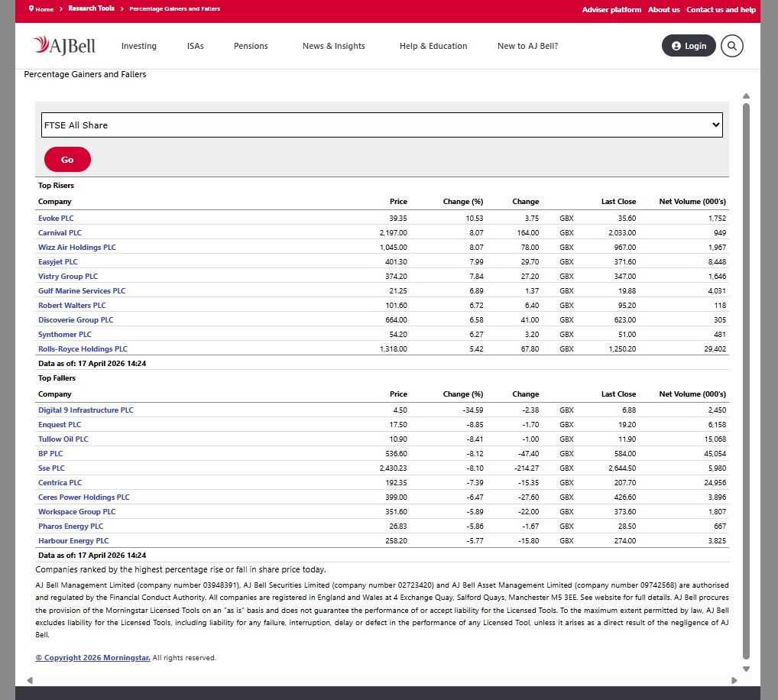Click the vertical scrollbar thumb of the table
This screenshot has width=778, height=700.
746,381
